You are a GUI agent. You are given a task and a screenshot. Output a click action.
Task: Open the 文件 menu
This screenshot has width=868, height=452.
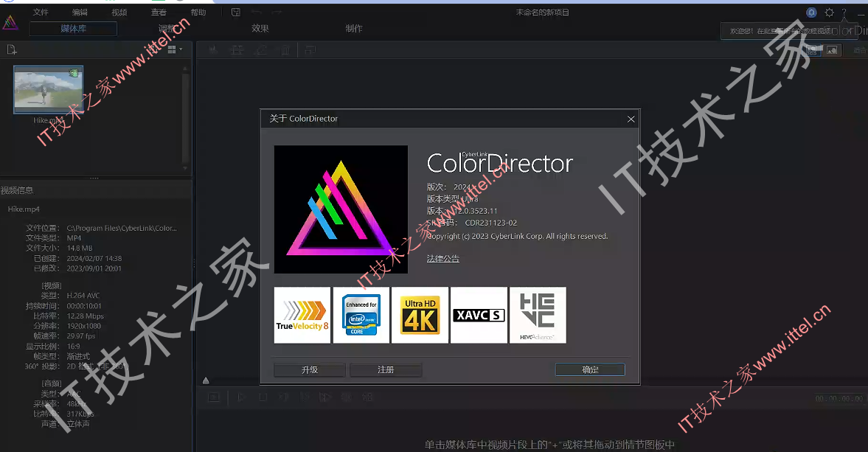(41, 13)
